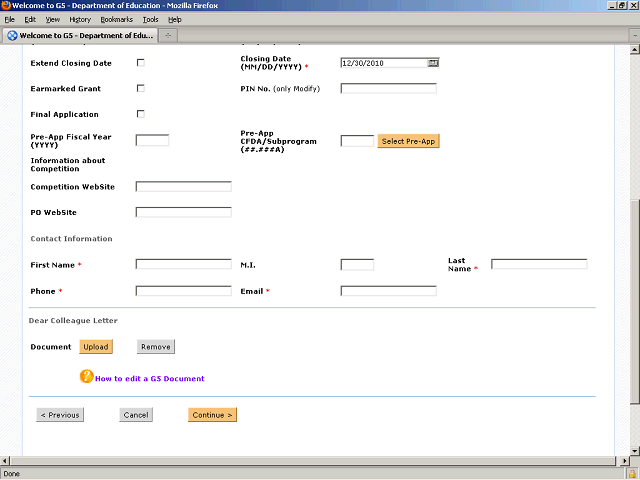Image resolution: width=640 pixels, height=480 pixels.
Task: Enable the Earmarked Grant checkbox
Action: (141, 89)
